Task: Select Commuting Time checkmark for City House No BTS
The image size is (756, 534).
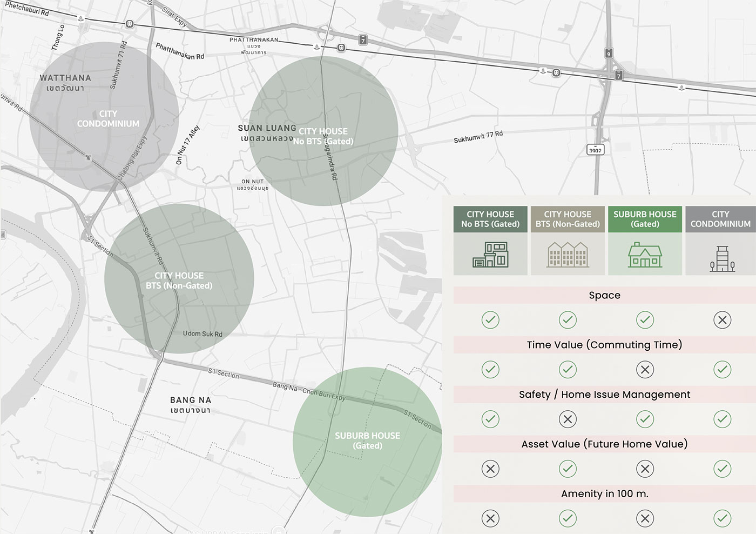Action: click(490, 370)
